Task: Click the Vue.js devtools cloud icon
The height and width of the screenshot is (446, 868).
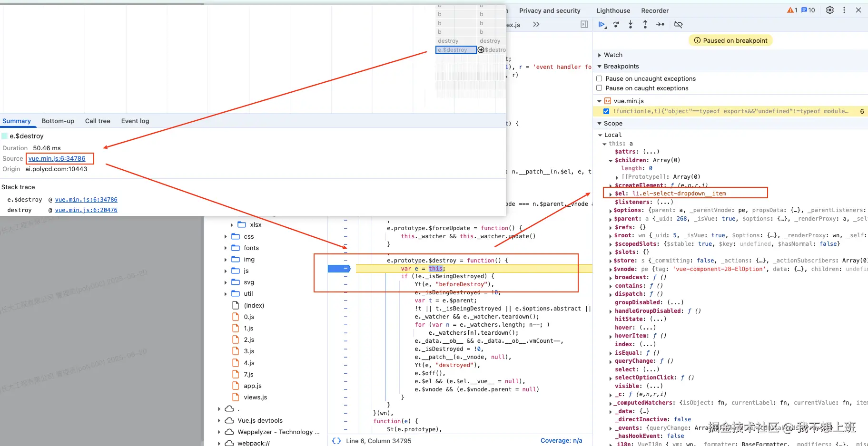Action: (x=229, y=420)
